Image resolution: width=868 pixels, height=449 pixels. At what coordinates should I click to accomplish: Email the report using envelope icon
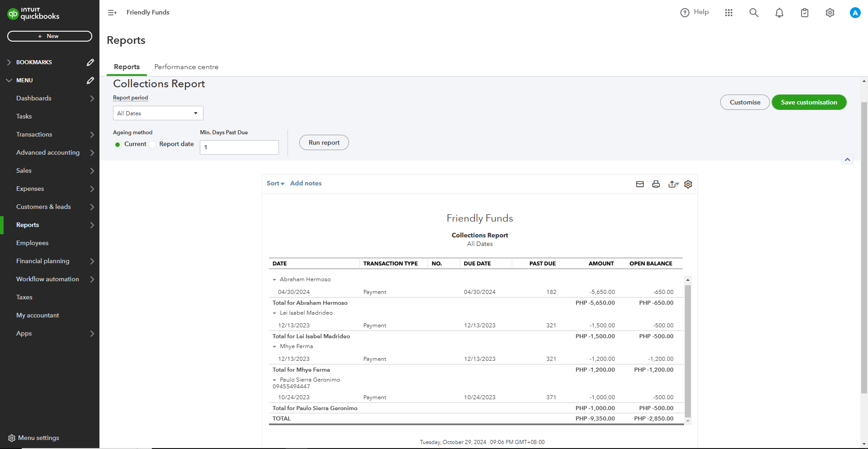pos(640,184)
